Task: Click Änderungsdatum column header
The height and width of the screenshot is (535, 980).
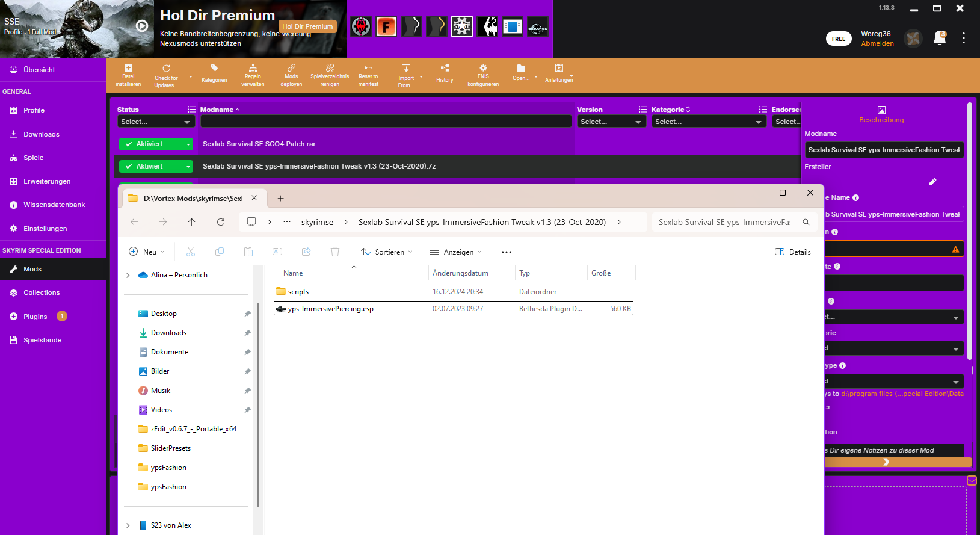Action: 460,273
